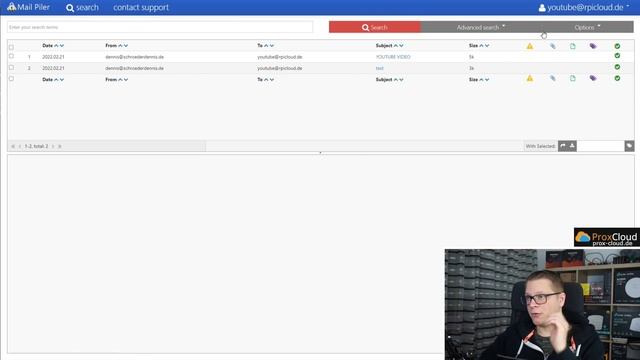This screenshot has width=640, height=360.
Task: Sort Size descending in top header
Action: pyautogui.click(x=487, y=46)
